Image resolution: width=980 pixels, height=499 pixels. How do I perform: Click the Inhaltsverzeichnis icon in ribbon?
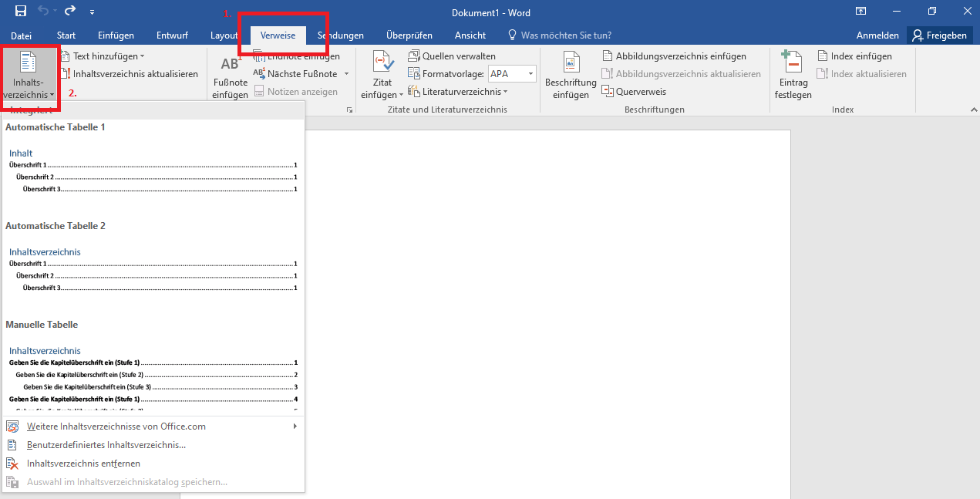tap(28, 63)
